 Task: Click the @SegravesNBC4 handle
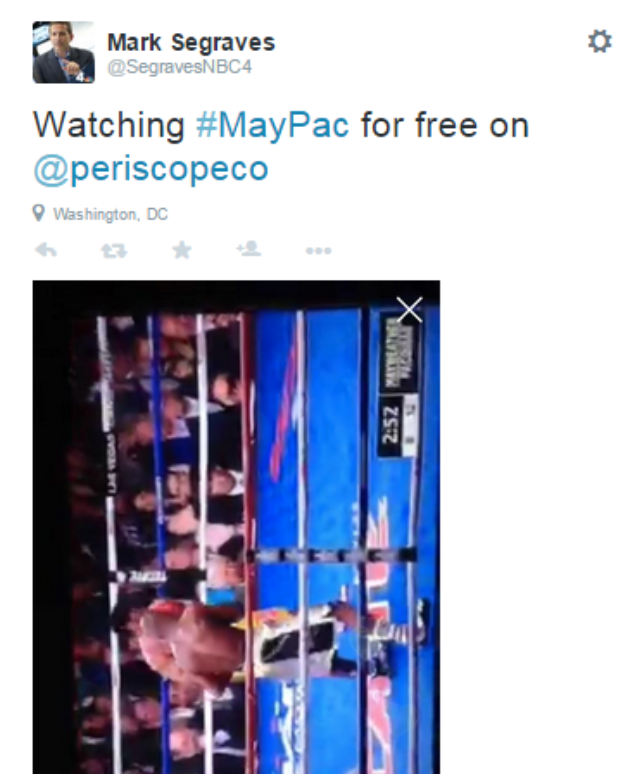pyautogui.click(x=180, y=67)
